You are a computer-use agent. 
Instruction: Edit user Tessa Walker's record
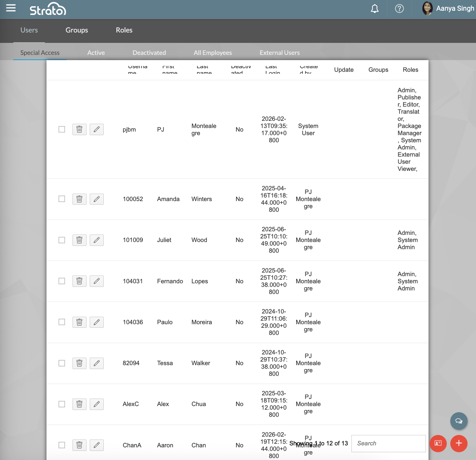click(x=97, y=363)
